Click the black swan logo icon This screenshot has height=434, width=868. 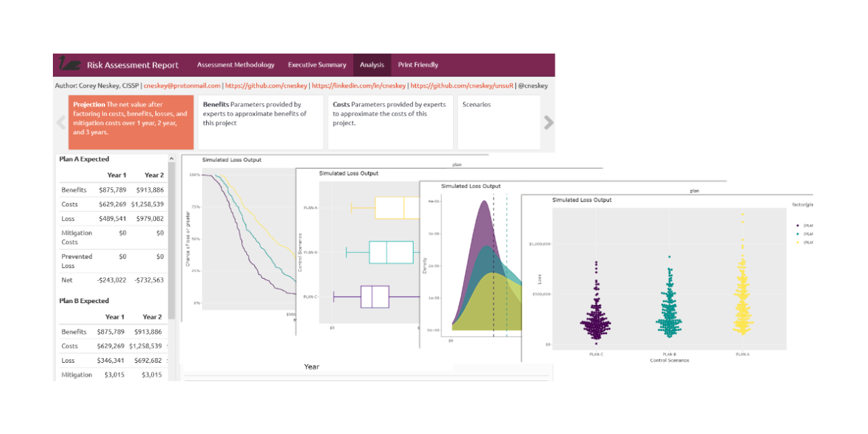69,64
